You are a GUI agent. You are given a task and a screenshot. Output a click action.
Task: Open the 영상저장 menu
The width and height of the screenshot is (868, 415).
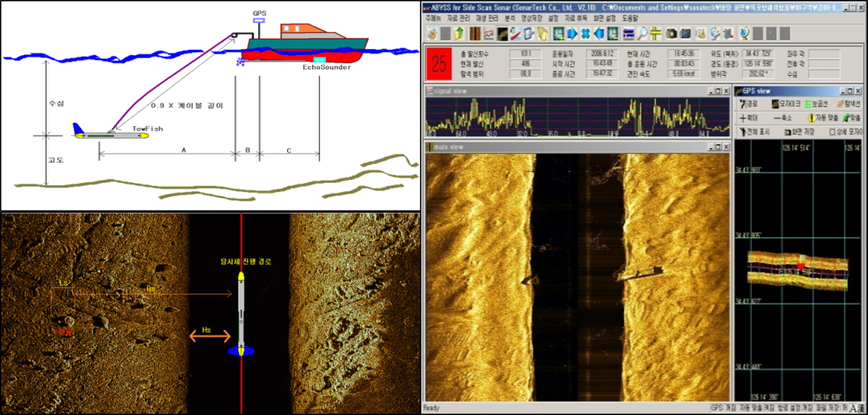click(x=531, y=17)
